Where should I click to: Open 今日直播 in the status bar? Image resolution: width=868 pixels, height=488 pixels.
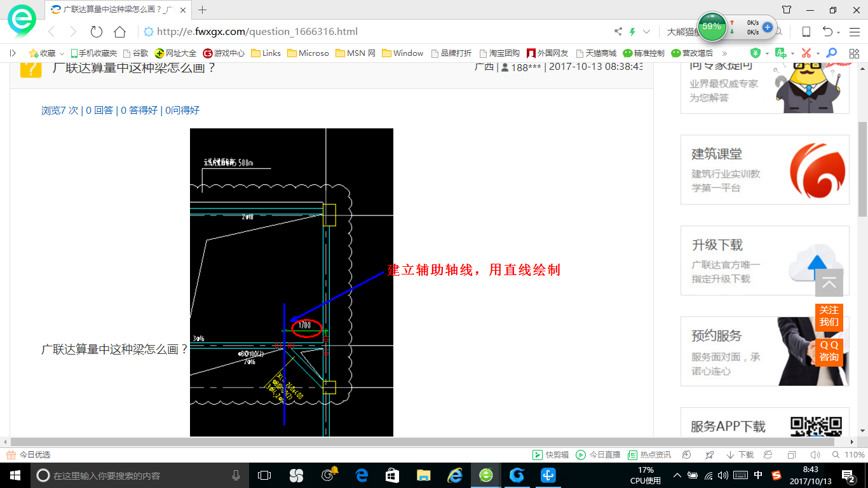coord(598,455)
